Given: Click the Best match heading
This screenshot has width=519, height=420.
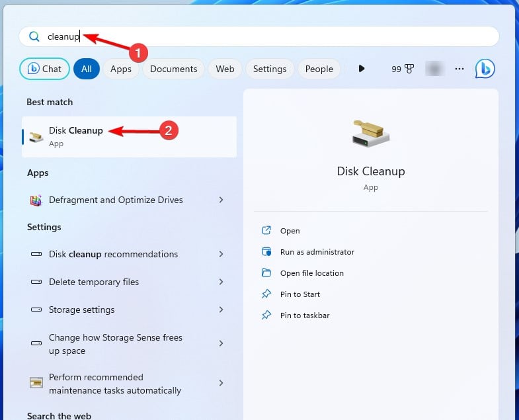Looking at the screenshot, I should 50,102.
